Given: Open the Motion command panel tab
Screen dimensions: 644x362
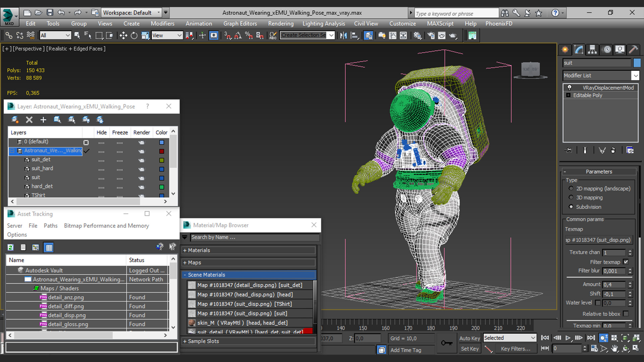Looking at the screenshot, I should (x=606, y=50).
